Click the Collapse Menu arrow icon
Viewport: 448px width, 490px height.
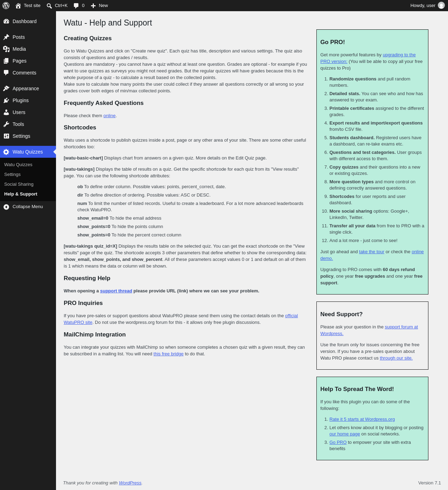click(6, 207)
